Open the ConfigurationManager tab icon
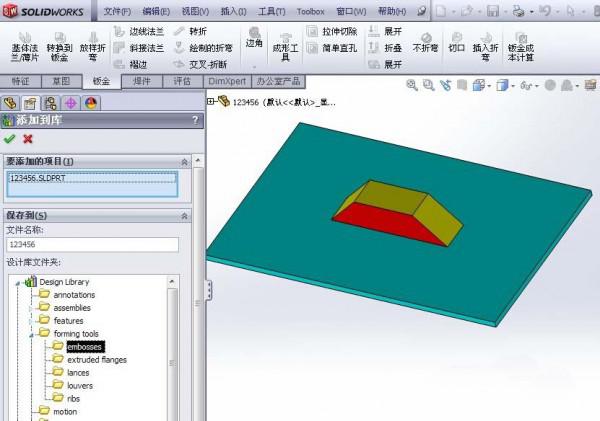The image size is (600, 421). click(51, 103)
